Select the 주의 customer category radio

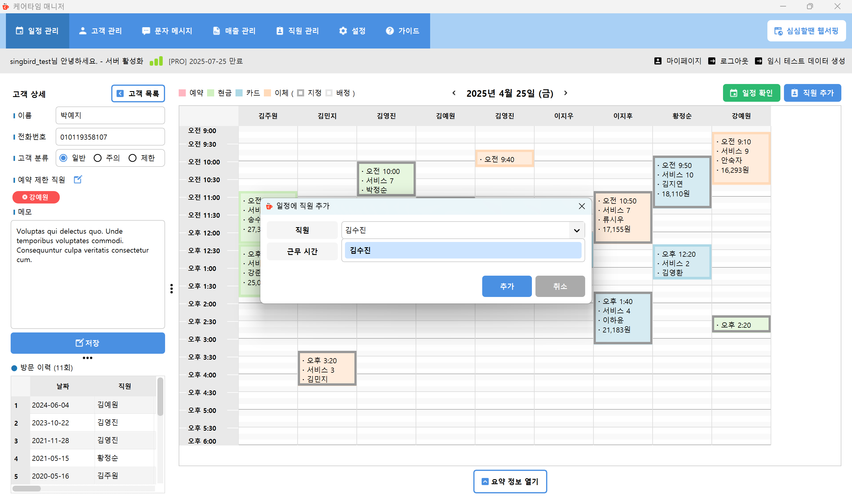point(98,158)
